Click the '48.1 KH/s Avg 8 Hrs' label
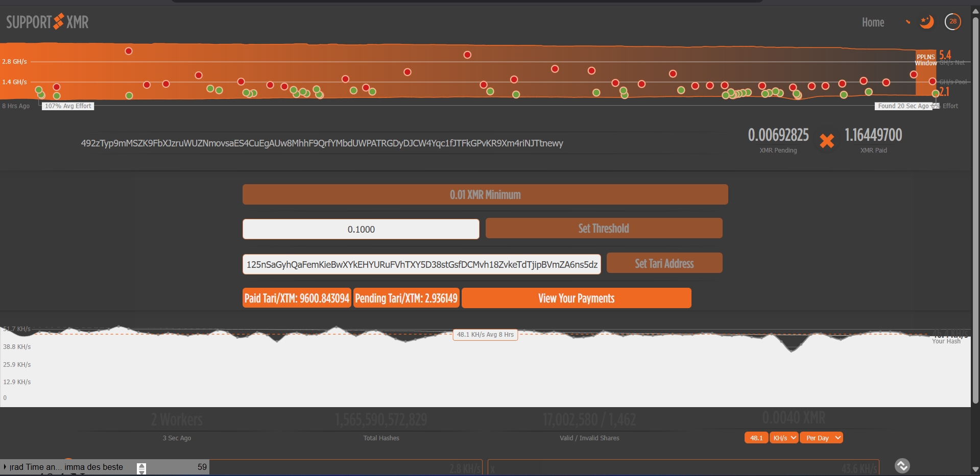This screenshot has width=980, height=476. point(485,335)
